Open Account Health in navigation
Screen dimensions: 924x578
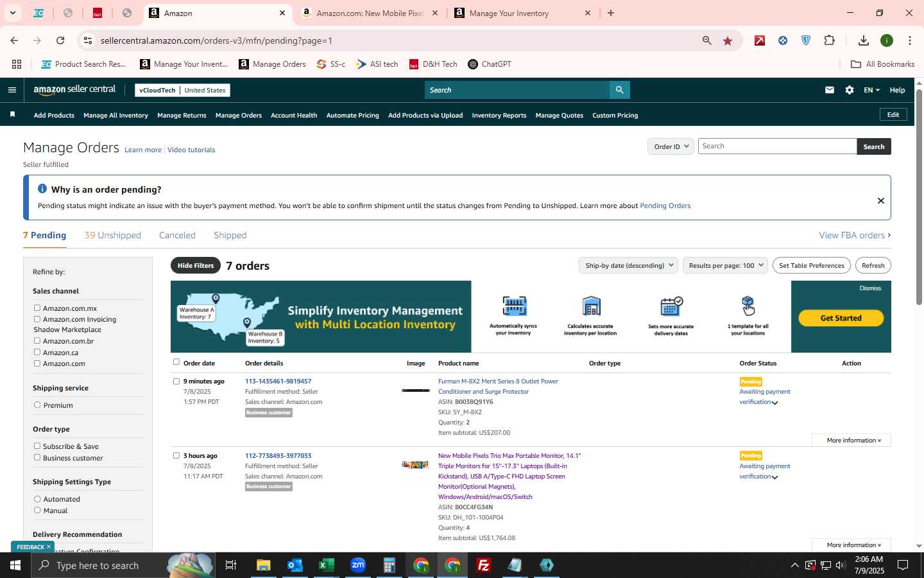(x=294, y=116)
